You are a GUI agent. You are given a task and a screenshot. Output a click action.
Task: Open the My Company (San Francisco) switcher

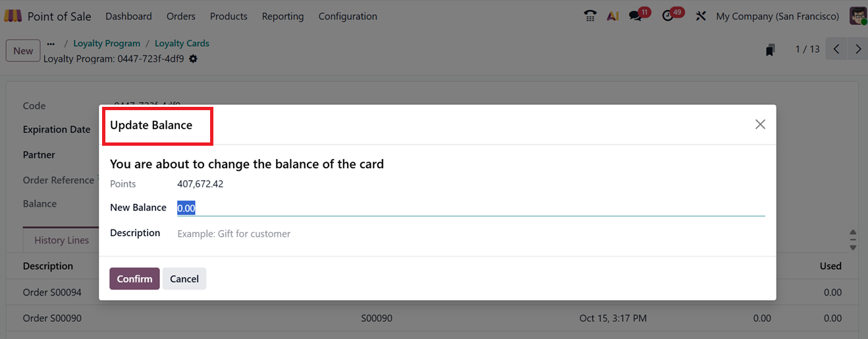point(777,16)
